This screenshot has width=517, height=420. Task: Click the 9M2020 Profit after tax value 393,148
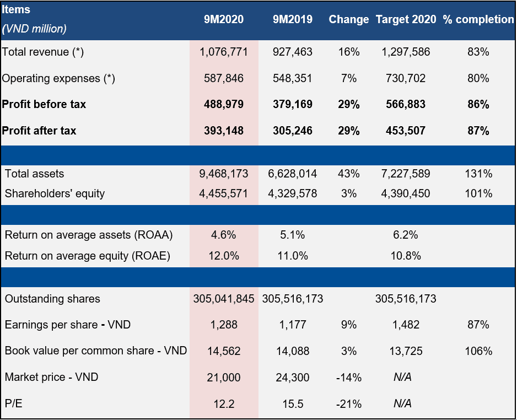click(x=224, y=131)
